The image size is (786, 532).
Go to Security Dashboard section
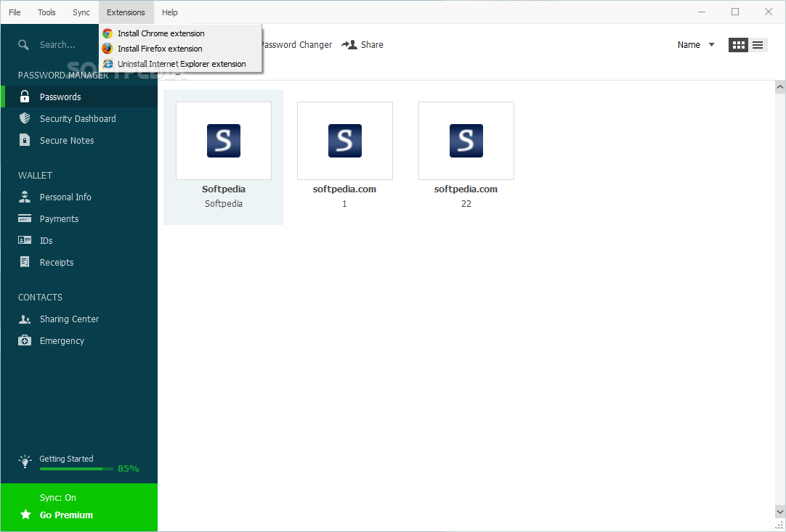(79, 118)
